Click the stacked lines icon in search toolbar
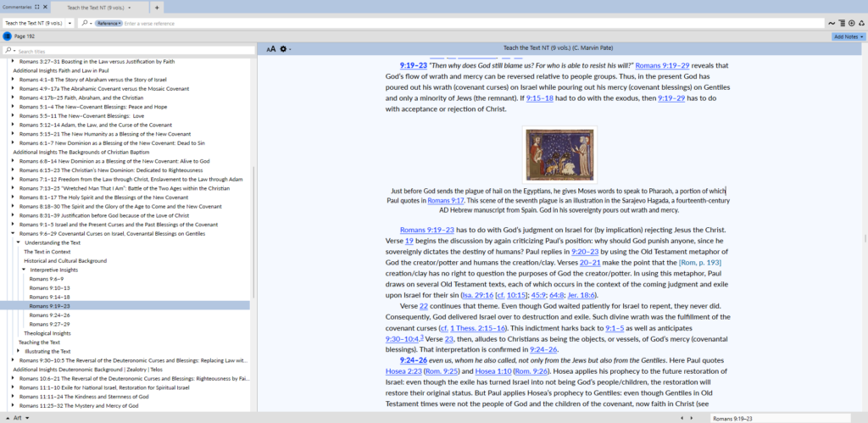 click(x=842, y=23)
